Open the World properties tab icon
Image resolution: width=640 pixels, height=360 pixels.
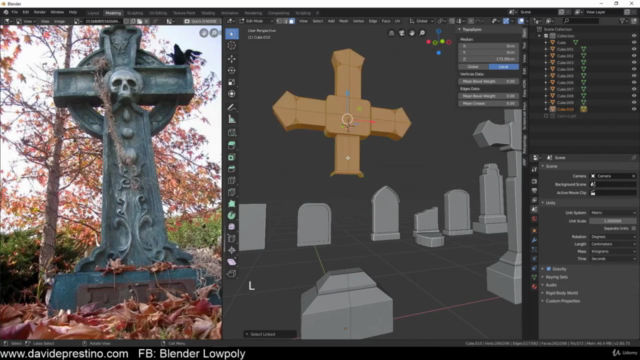pos(534,219)
